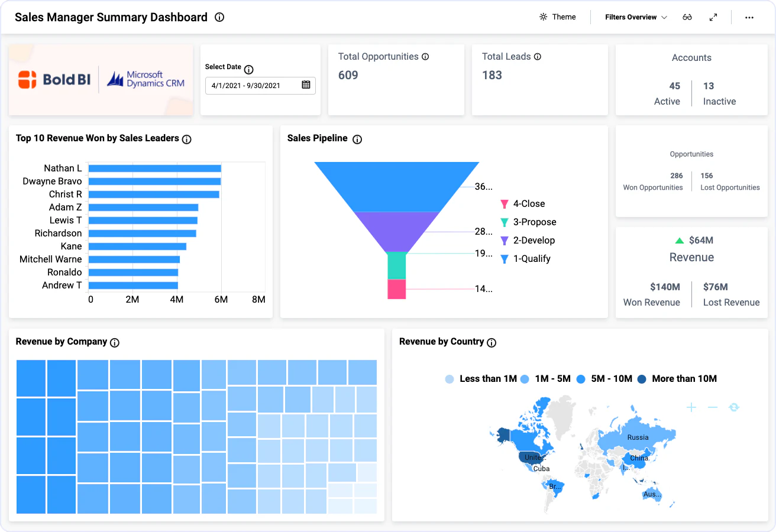Image resolution: width=776 pixels, height=532 pixels.
Task: Click the 45 Active accounts value
Action: point(675,86)
